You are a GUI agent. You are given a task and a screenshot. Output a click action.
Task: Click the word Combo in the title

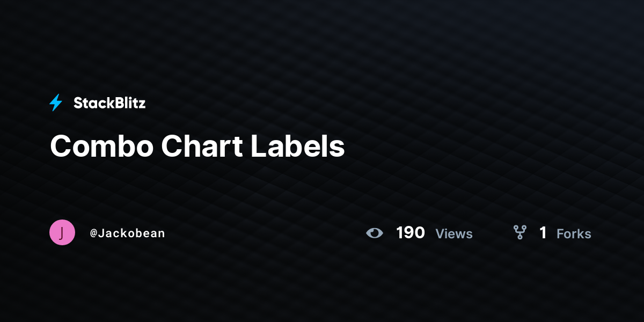101,146
